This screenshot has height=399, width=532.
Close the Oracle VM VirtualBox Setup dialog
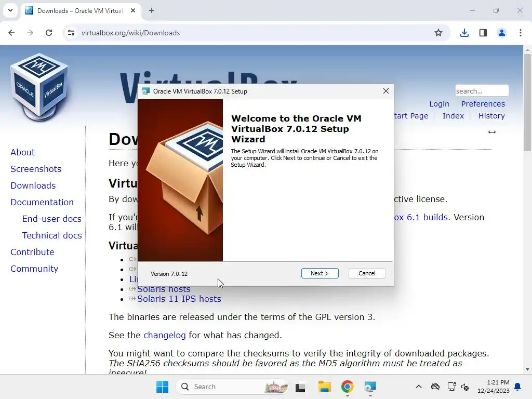click(386, 91)
